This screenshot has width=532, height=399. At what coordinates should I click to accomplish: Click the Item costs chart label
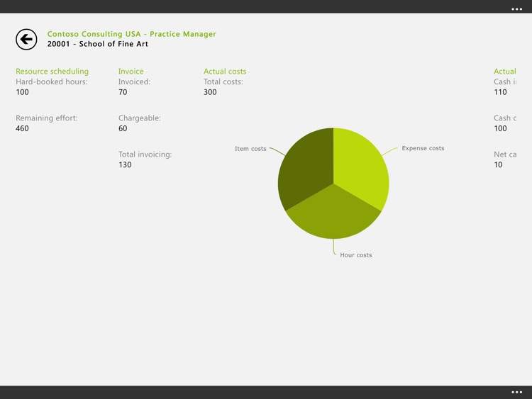point(250,149)
